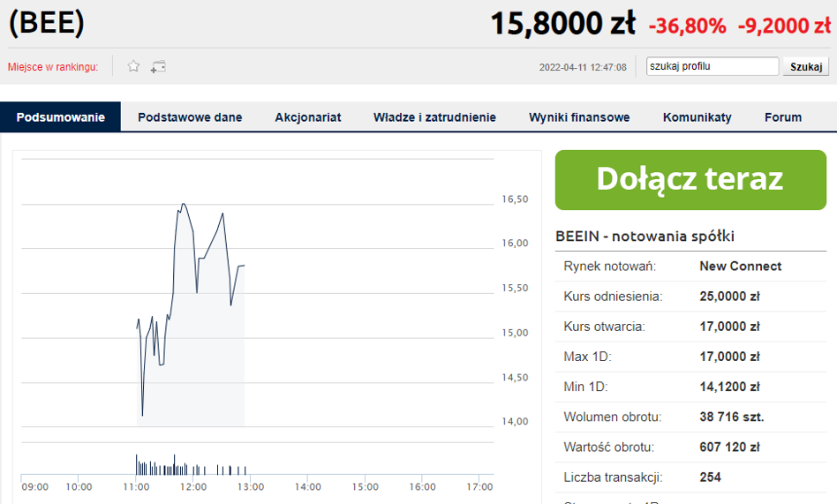
Task: Open the Podsumowanie tab
Action: [60, 117]
